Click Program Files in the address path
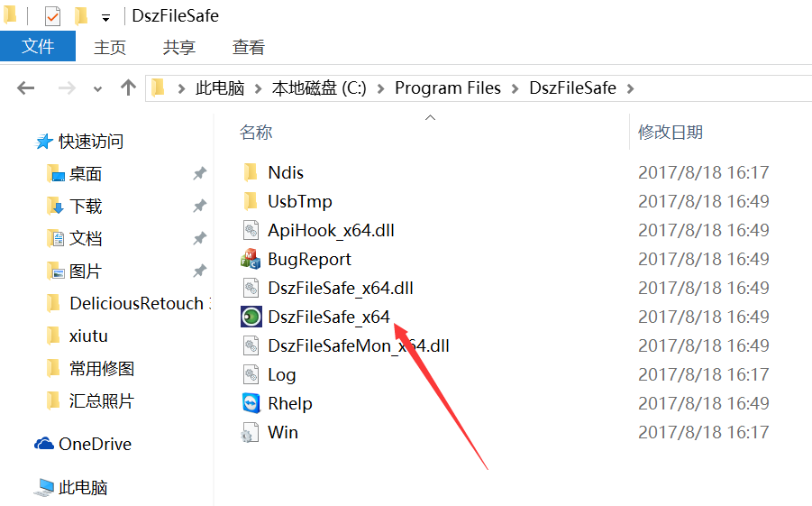 [x=448, y=88]
